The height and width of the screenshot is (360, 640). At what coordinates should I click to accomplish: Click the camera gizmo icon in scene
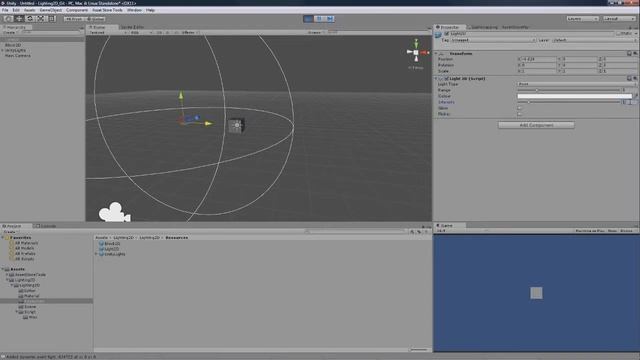(x=114, y=212)
